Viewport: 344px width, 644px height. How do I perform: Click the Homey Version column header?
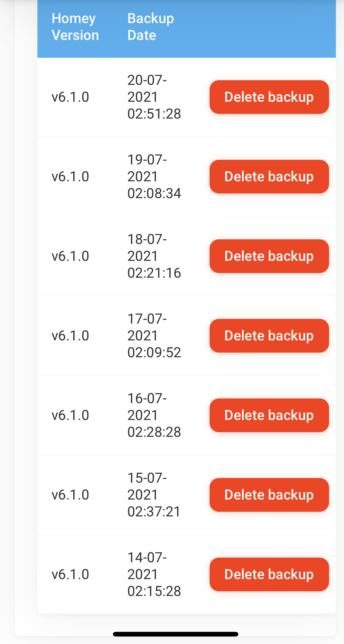pyautogui.click(x=75, y=27)
